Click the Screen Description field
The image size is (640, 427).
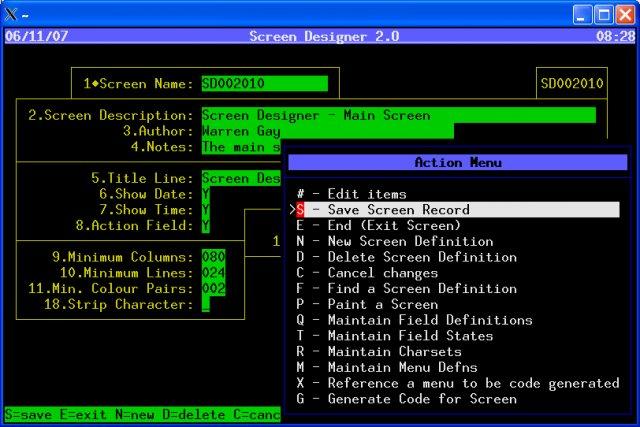(x=398, y=115)
